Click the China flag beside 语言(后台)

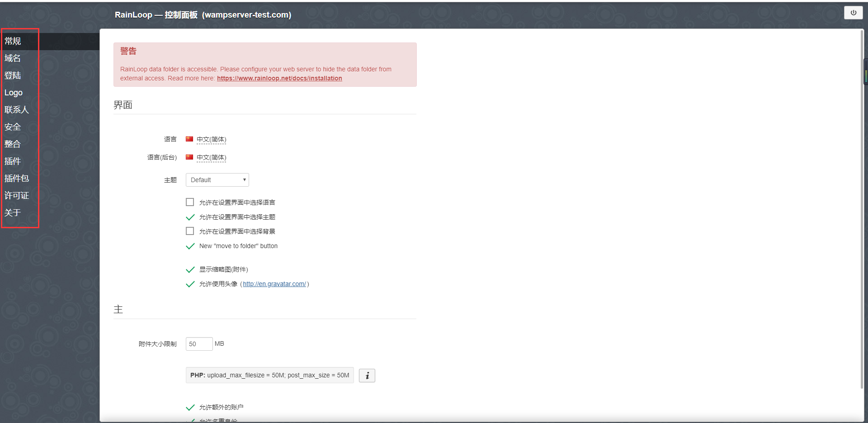pyautogui.click(x=189, y=157)
